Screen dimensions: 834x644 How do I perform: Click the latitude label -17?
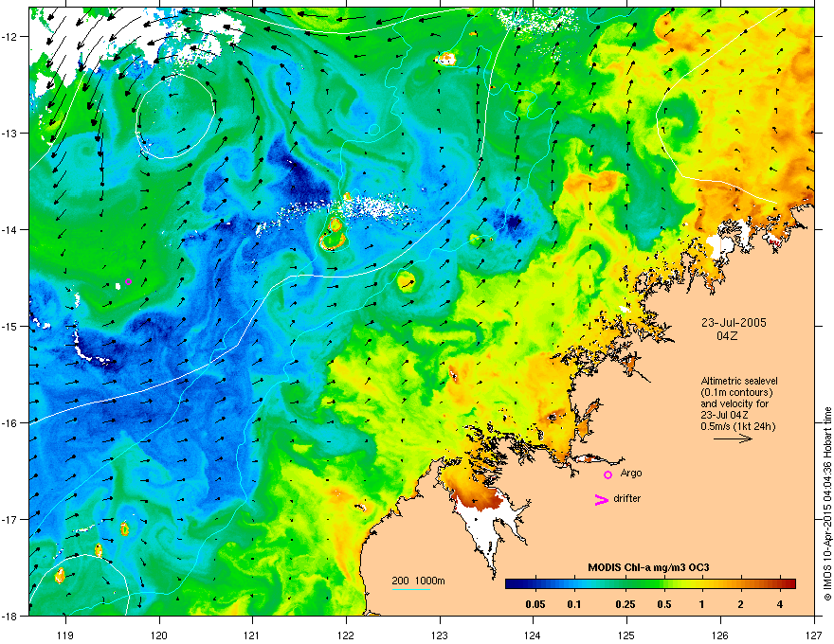[10, 519]
